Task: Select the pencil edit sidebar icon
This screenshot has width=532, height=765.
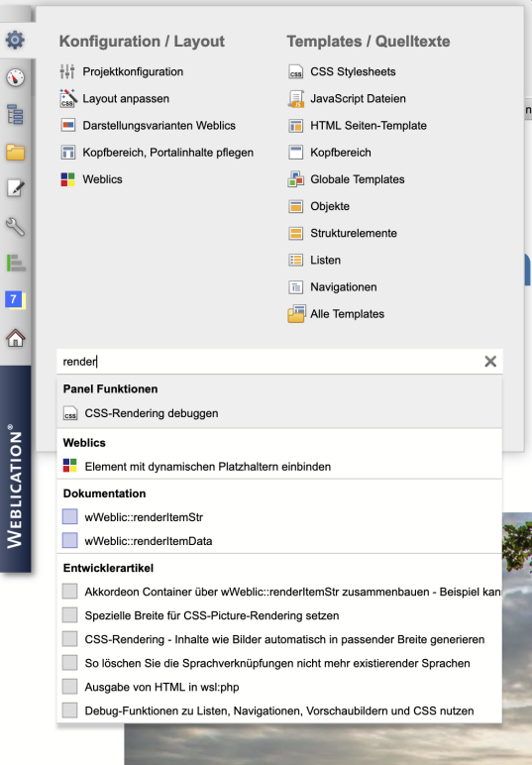Action: [x=15, y=189]
